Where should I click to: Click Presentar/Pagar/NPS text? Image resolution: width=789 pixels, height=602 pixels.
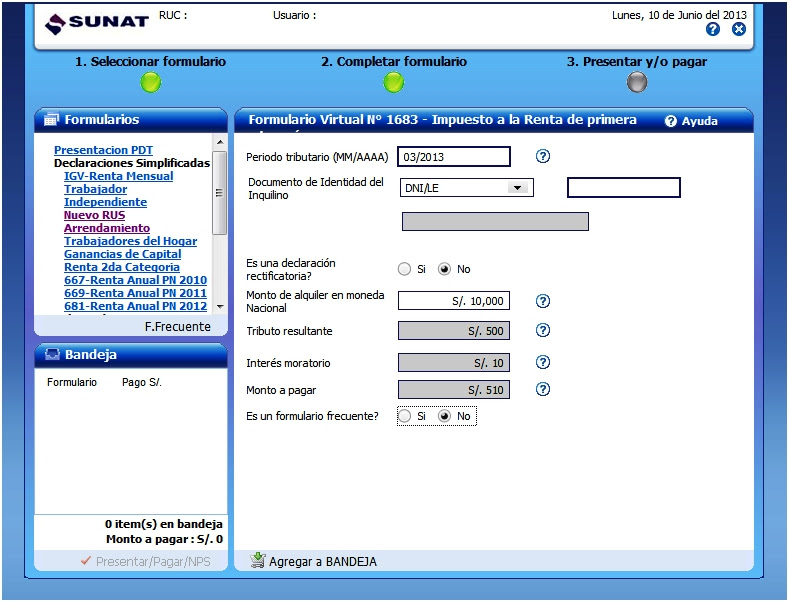pyautogui.click(x=153, y=562)
